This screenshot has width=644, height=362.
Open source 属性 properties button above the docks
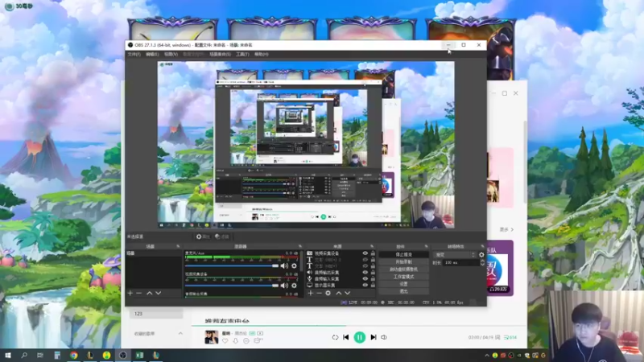tap(203, 237)
